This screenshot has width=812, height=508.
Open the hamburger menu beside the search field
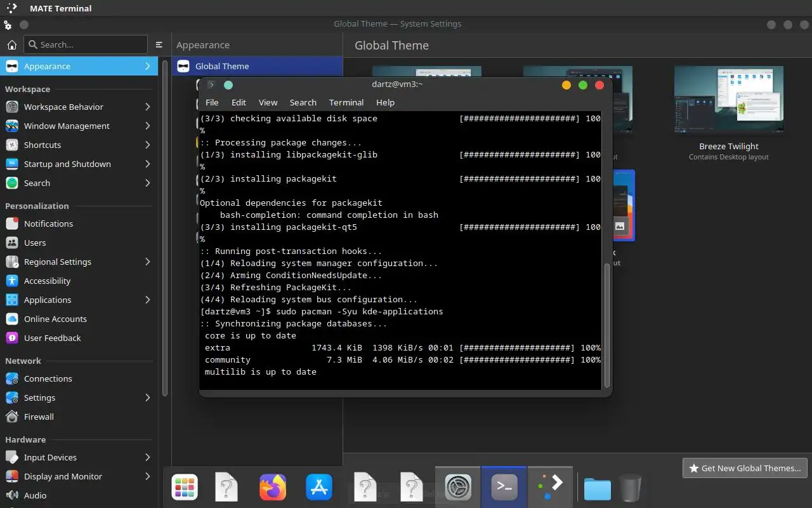pyautogui.click(x=159, y=44)
